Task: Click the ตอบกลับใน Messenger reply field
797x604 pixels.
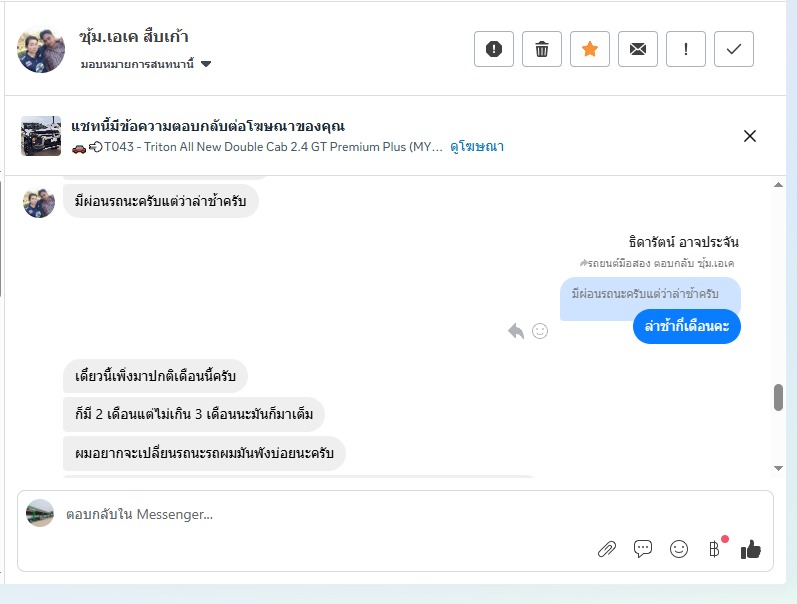Action: coord(300,514)
